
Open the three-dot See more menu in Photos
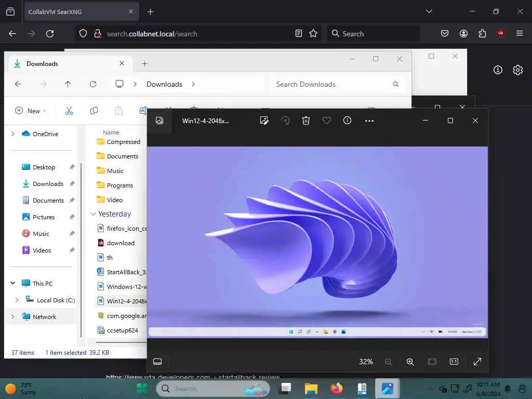tap(369, 121)
